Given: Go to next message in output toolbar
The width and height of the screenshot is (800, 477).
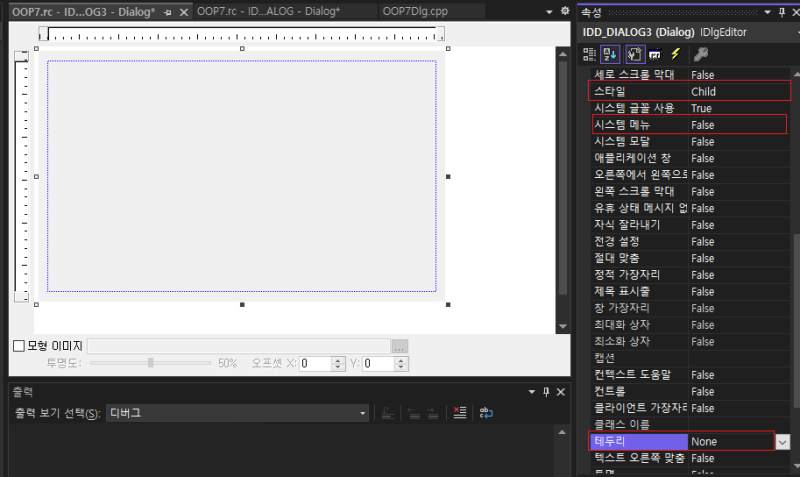Looking at the screenshot, I should coord(432,413).
